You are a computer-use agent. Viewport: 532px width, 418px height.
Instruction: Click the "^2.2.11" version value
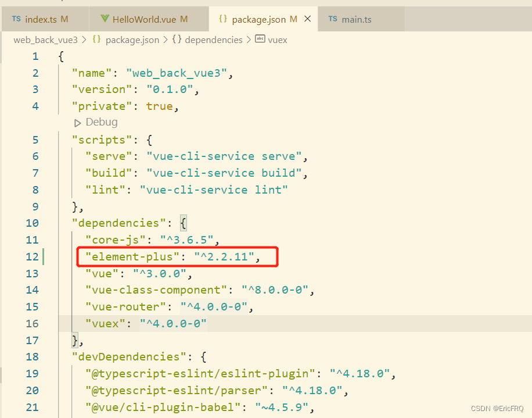224,257
